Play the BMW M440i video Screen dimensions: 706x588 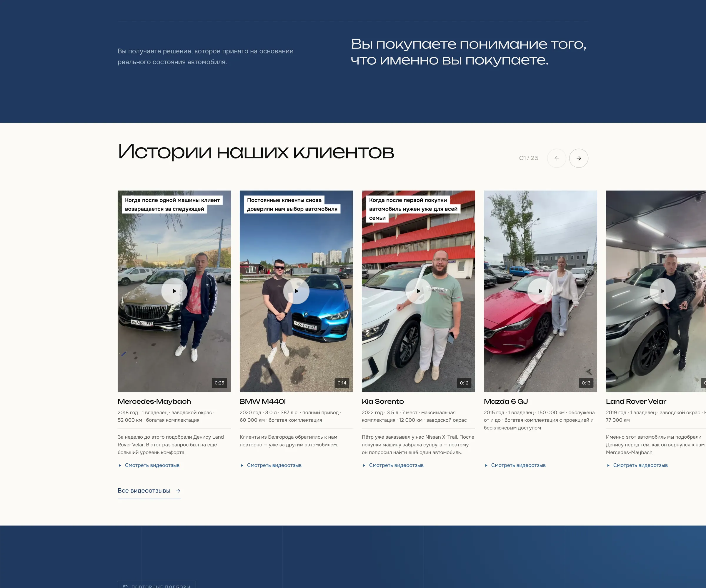pyautogui.click(x=296, y=291)
